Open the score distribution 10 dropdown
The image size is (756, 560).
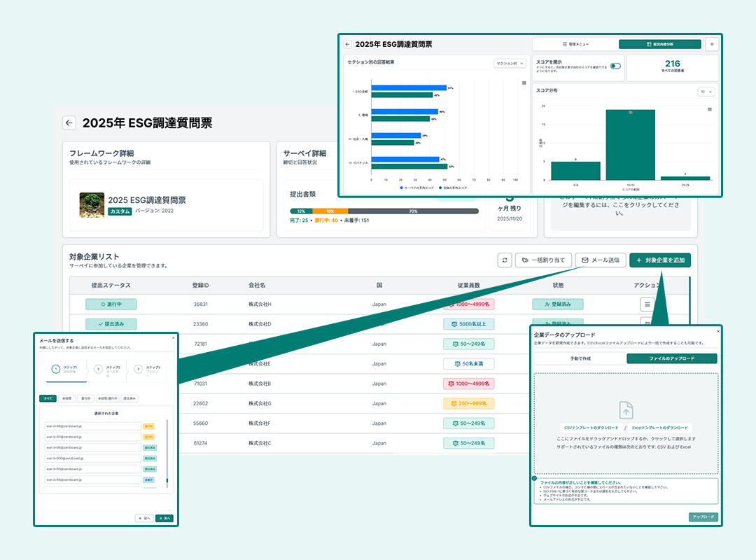pos(706,92)
